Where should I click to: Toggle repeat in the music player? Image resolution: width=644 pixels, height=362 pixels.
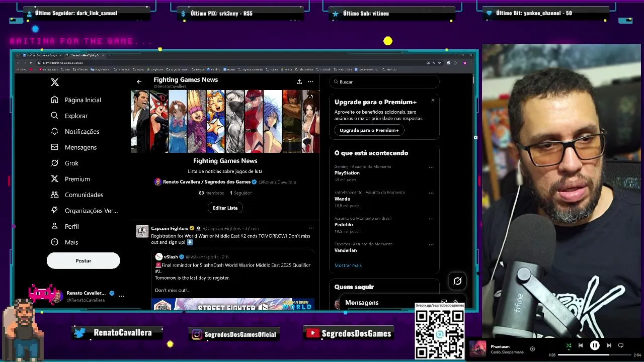tap(621, 345)
